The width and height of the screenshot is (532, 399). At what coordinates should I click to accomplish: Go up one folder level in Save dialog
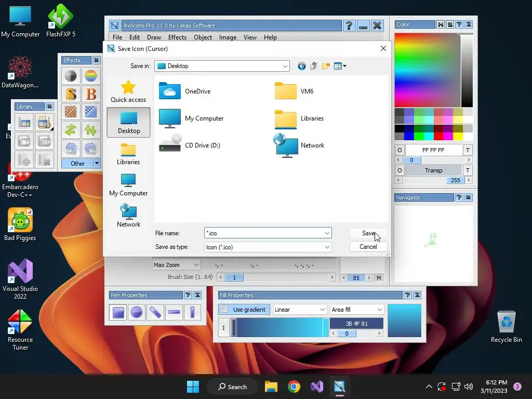tap(313, 66)
